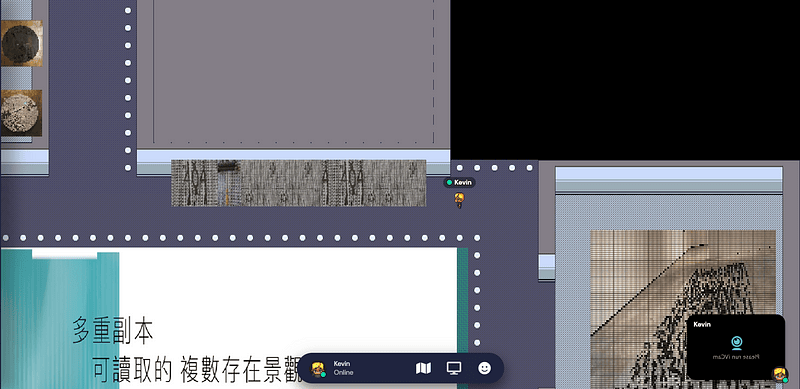This screenshot has width=800, height=389.
Task: Click the webcam icon in Kevin's video tile
Action: click(x=736, y=342)
